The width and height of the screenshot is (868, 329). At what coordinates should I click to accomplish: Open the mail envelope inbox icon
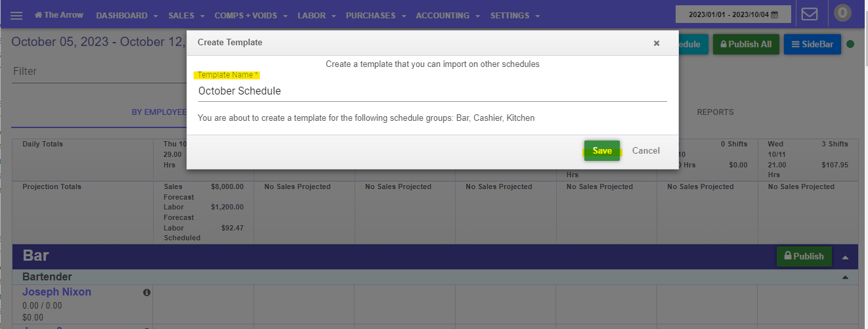pyautogui.click(x=810, y=14)
